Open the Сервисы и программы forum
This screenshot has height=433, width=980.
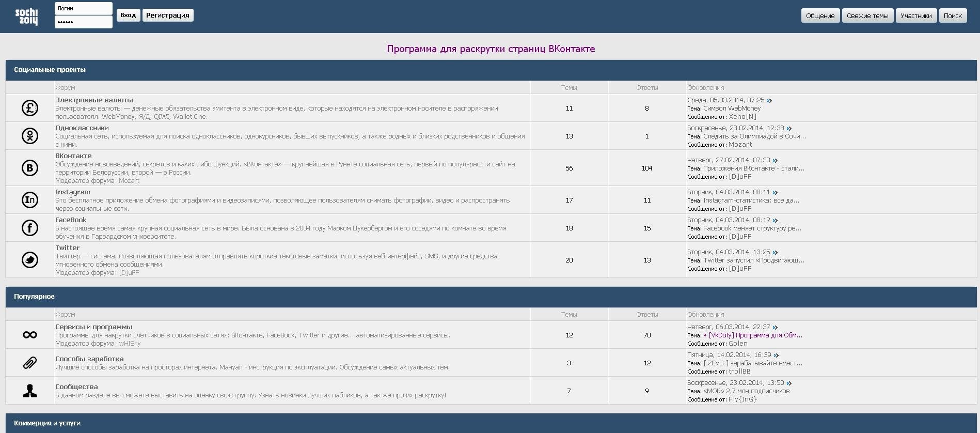click(94, 327)
